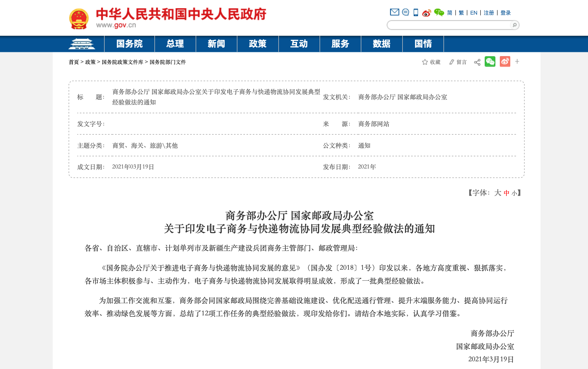Viewport: 588px width, 369px height.
Task: Switch to simplified Chinese 简
Action: tap(450, 13)
